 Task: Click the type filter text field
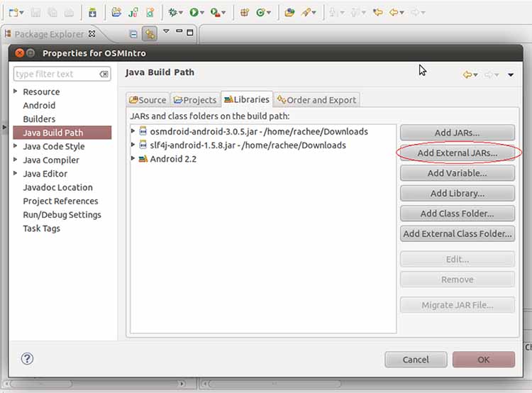pos(62,74)
